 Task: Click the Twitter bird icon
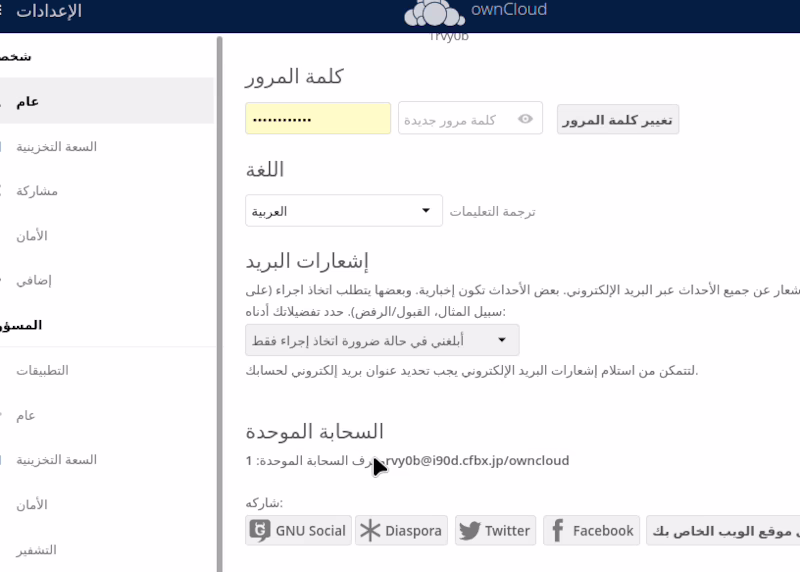470,531
